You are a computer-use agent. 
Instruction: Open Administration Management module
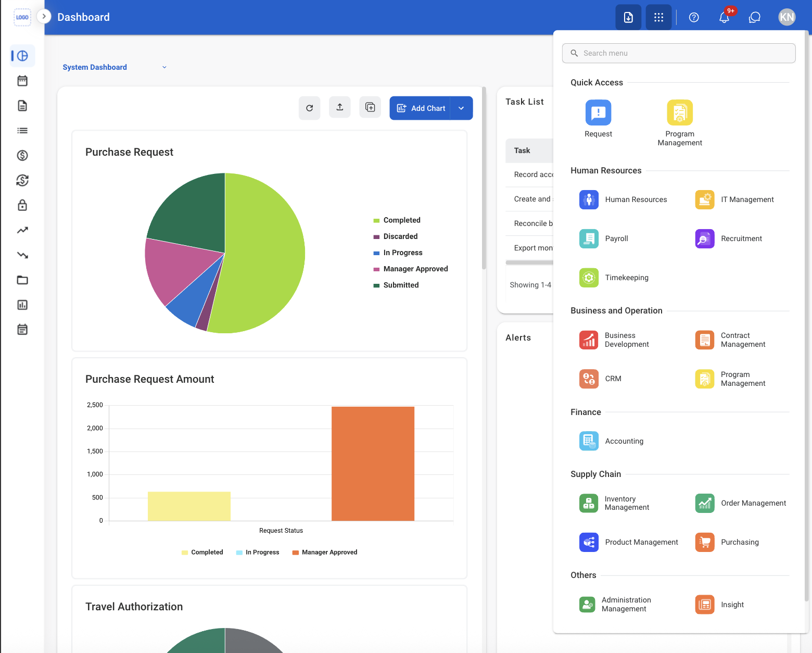[x=615, y=605]
